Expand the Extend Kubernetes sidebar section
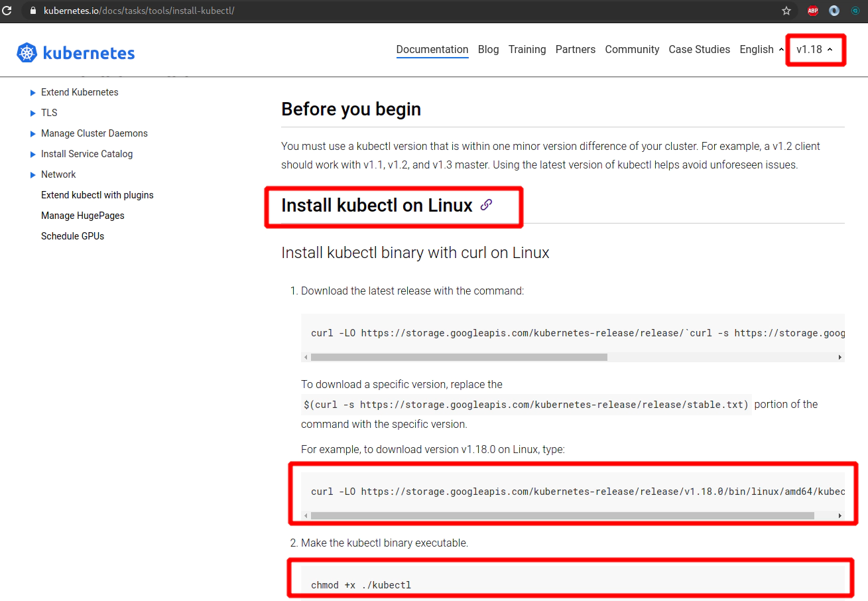Screen dimensions: 868x601 pos(32,92)
